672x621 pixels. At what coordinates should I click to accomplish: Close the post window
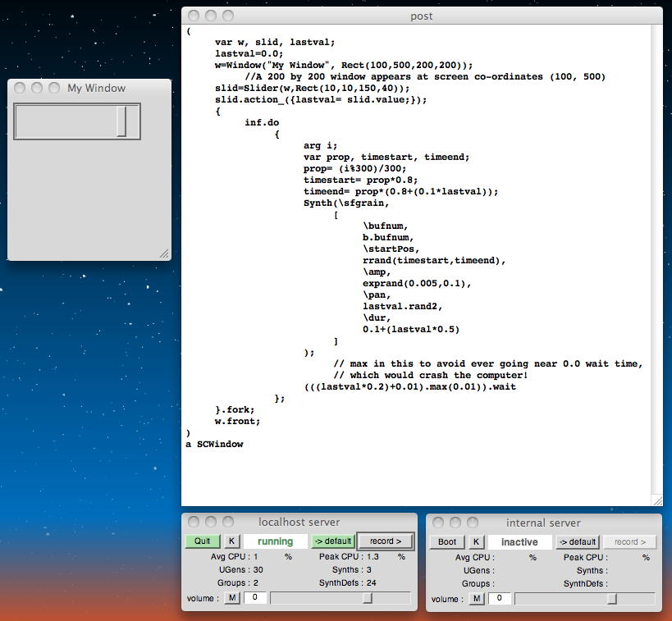tap(194, 16)
